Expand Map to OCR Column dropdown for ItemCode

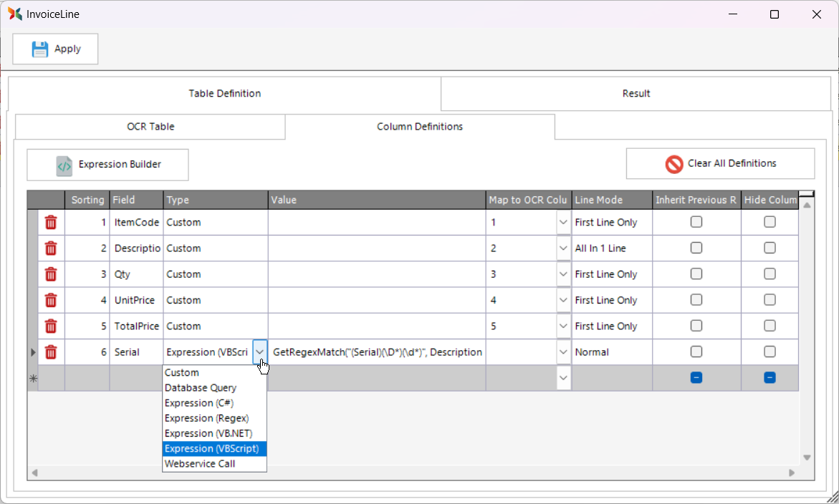563,223
